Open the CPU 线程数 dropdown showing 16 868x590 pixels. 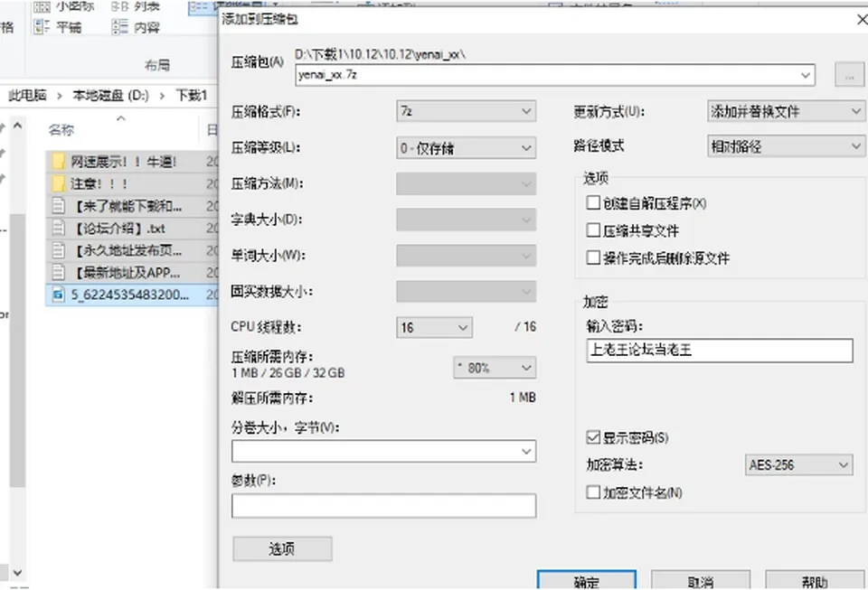[x=435, y=327]
